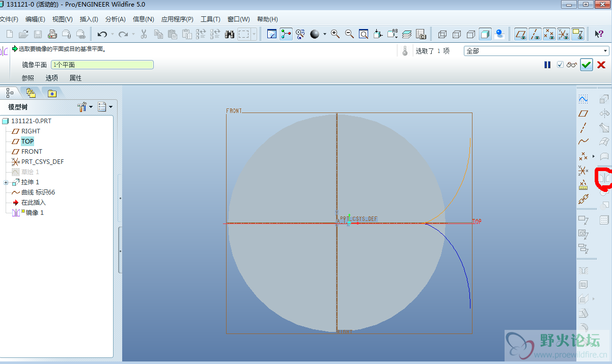This screenshot has width=612, height=364.
Task: Switch to the Model Tree tab
Action: pos(10,93)
